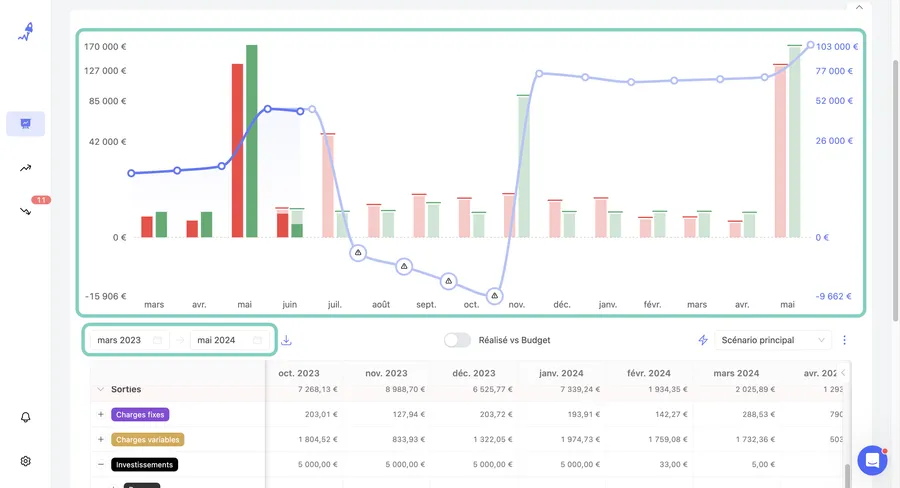This screenshot has width=900, height=488.
Task: Click the table vertical scrollbar
Action: pyautogui.click(x=847, y=475)
